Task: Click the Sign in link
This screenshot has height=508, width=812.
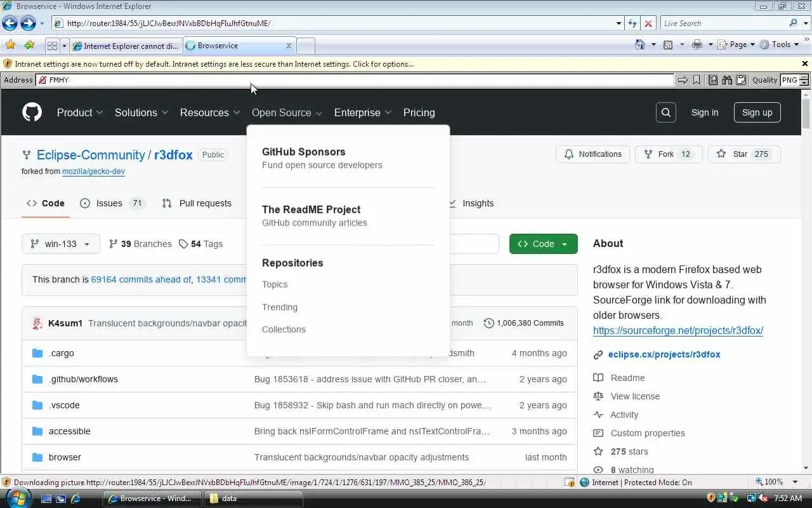Action: pyautogui.click(x=705, y=112)
